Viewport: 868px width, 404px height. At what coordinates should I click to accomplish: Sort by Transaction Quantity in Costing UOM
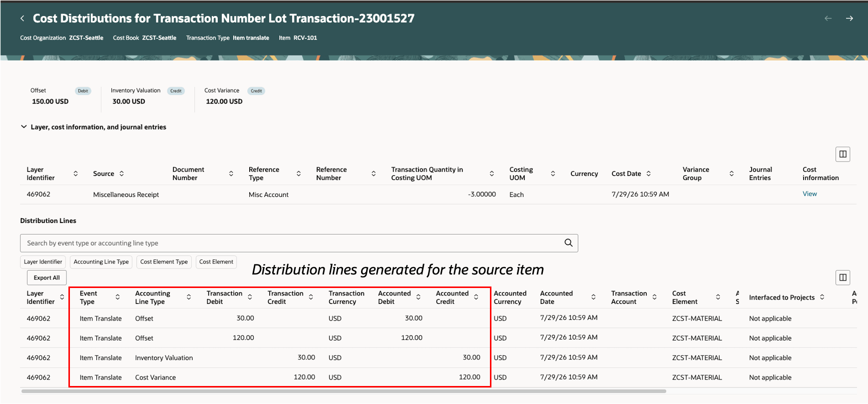491,173
